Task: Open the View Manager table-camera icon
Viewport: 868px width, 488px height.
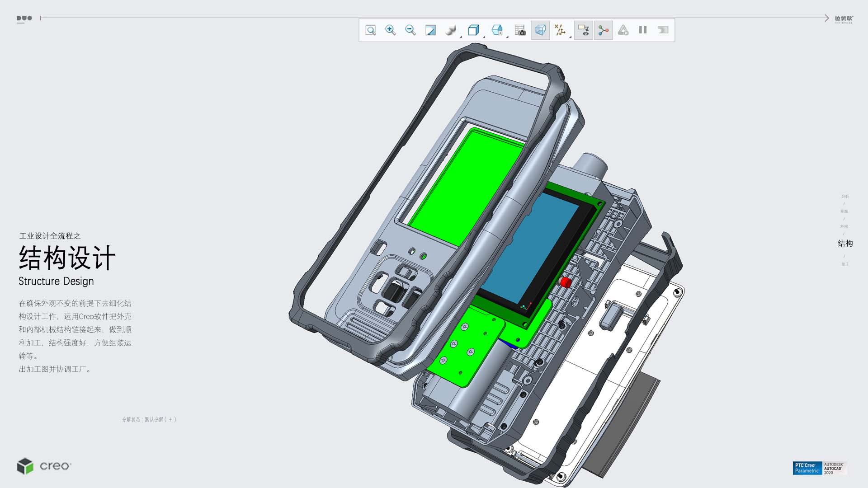Action: coord(520,30)
